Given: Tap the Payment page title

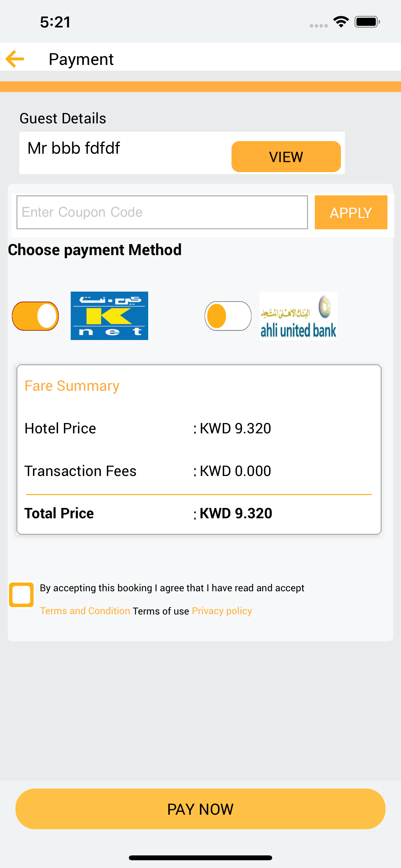Looking at the screenshot, I should tap(81, 59).
